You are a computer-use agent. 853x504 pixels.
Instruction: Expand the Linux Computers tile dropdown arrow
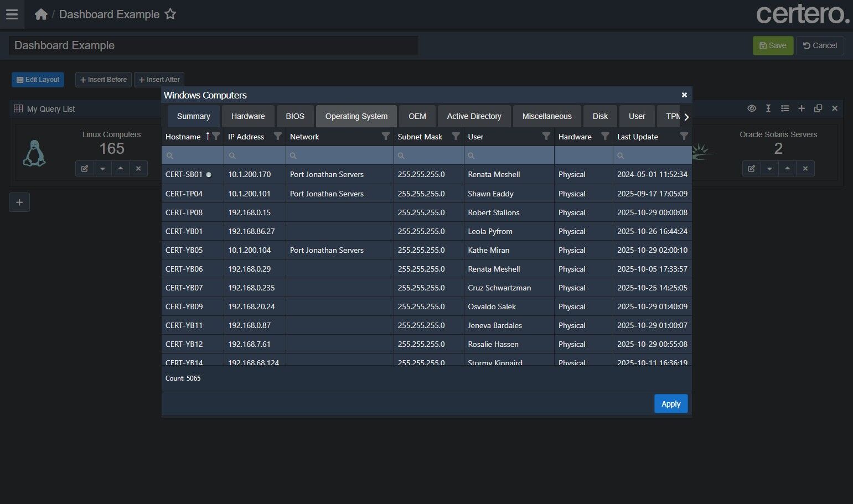click(102, 169)
